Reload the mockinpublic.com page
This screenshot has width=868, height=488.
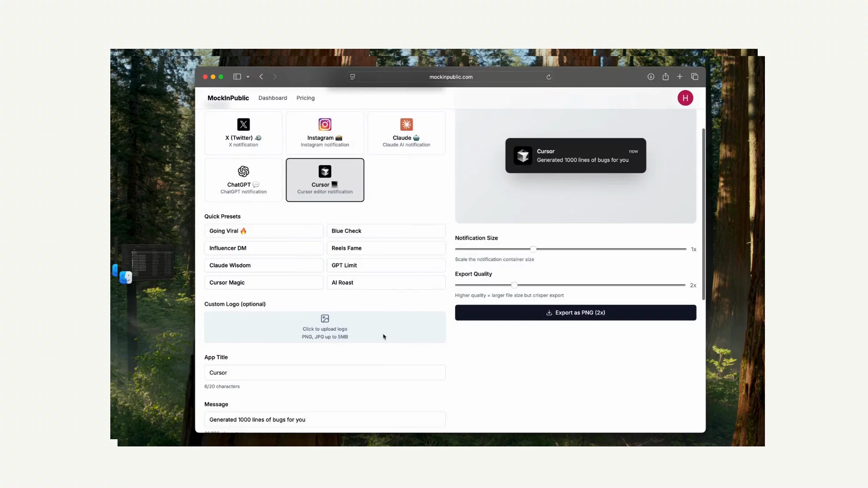coord(548,77)
